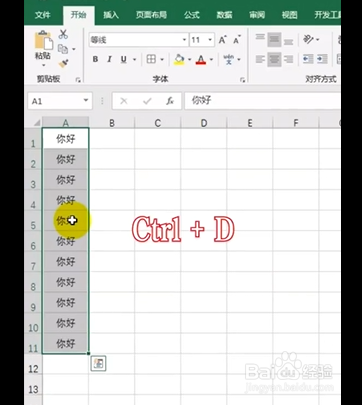
Task: Click the formula bar confirm checkmark
Action: tap(147, 101)
